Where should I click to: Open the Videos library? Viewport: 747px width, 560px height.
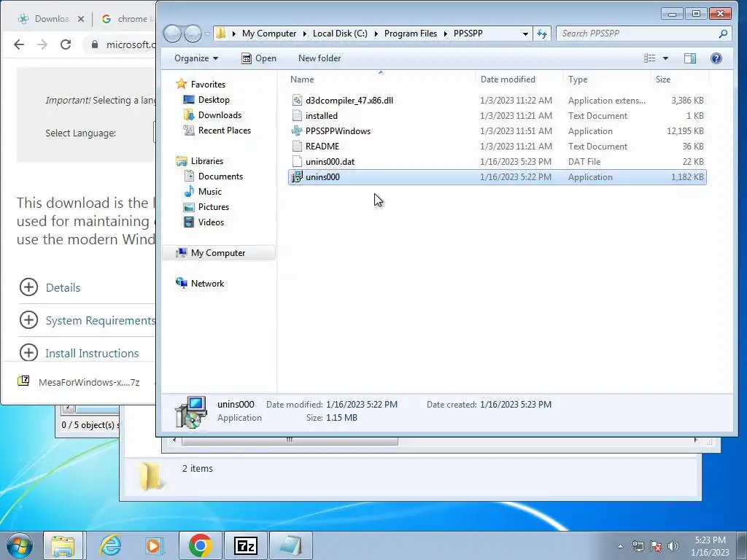pyautogui.click(x=211, y=222)
